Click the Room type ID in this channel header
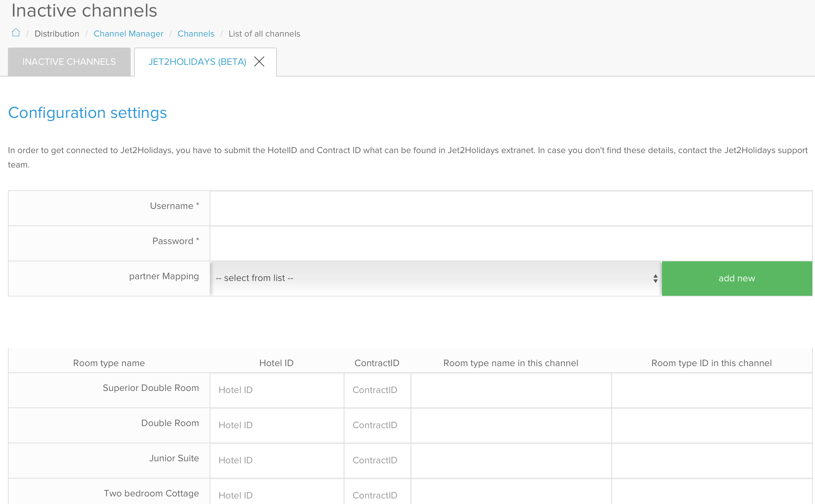Image resolution: width=815 pixels, height=504 pixels. [712, 363]
